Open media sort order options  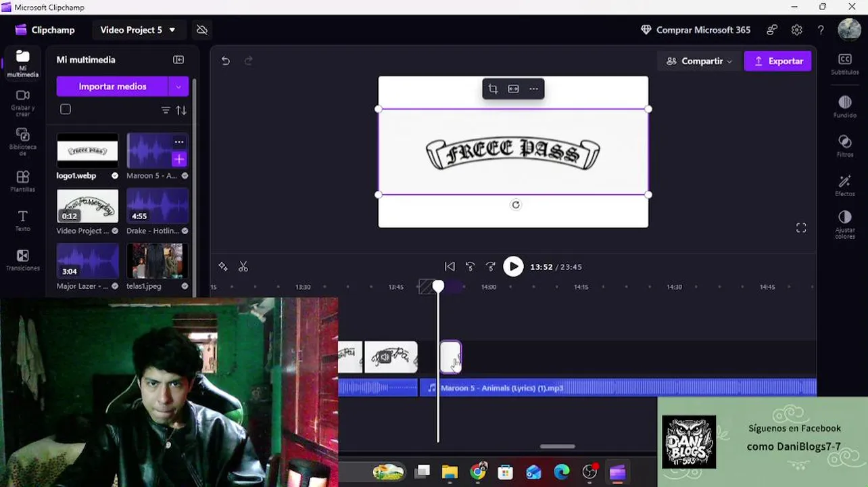tap(181, 110)
